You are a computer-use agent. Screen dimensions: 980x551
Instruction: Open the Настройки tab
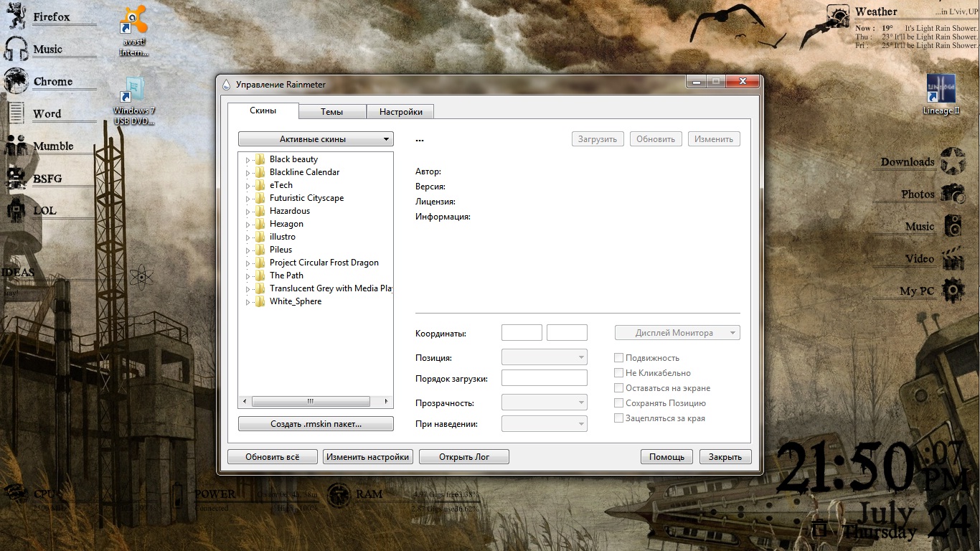[400, 112]
